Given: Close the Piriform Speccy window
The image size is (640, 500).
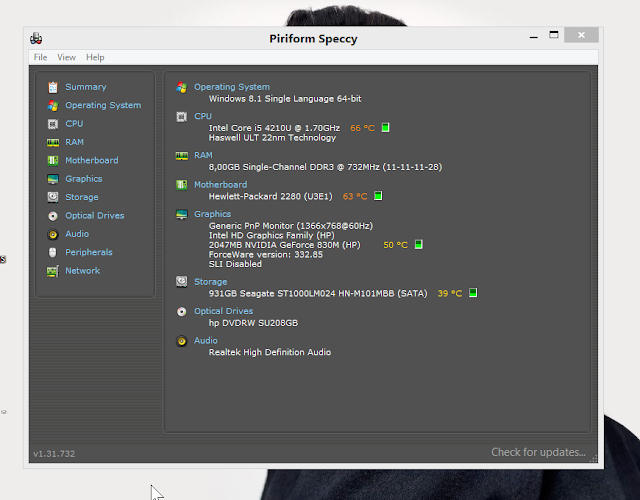Looking at the screenshot, I should pos(581,35).
